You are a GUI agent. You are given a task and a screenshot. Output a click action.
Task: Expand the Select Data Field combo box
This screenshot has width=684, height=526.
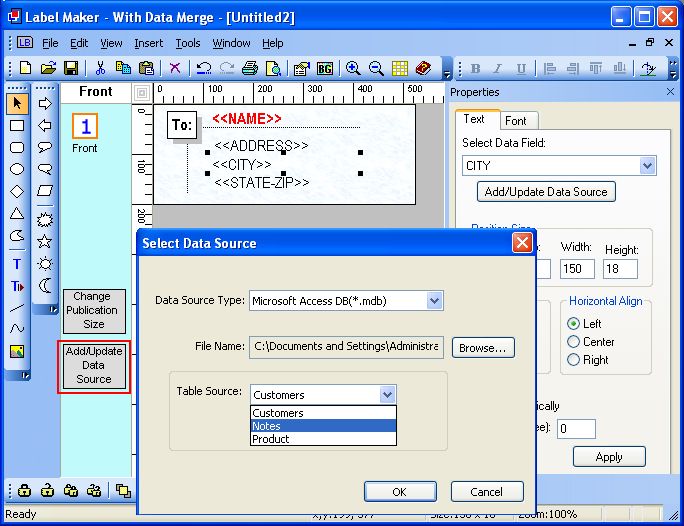(x=647, y=166)
